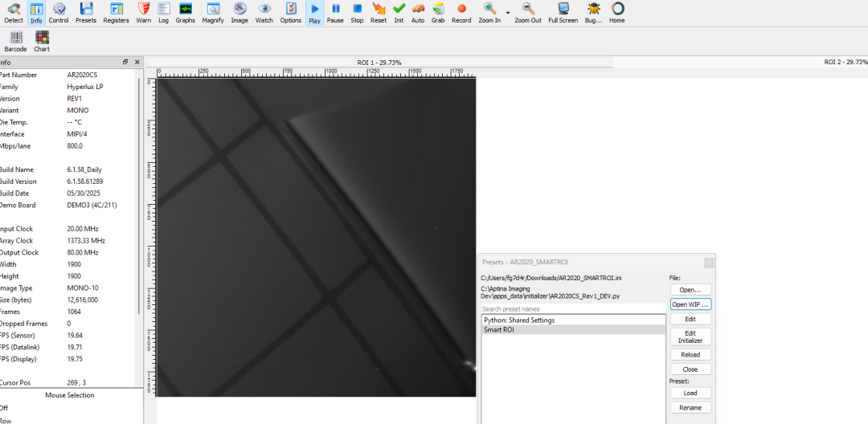Click the Bug report icon

[x=593, y=13]
